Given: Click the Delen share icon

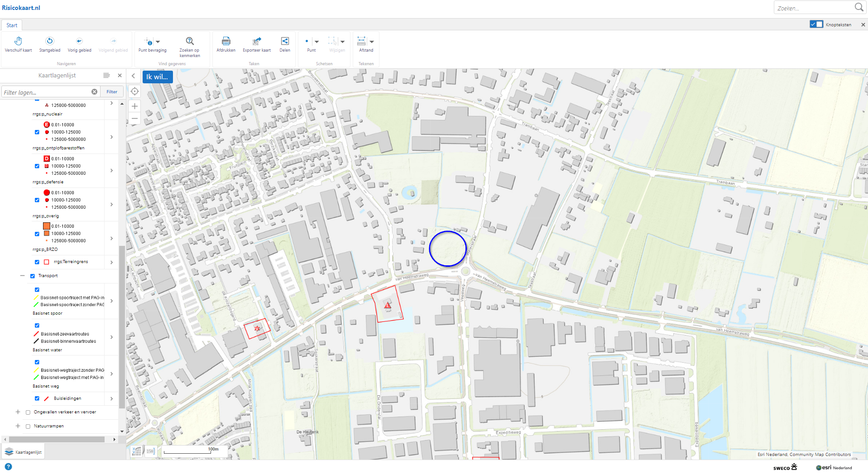Looking at the screenshot, I should [x=285, y=41].
